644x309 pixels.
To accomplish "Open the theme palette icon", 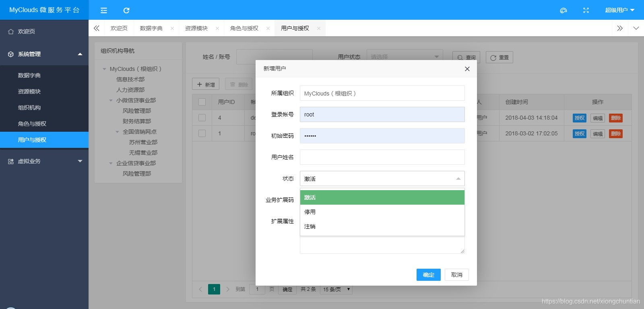I will coord(563,10).
